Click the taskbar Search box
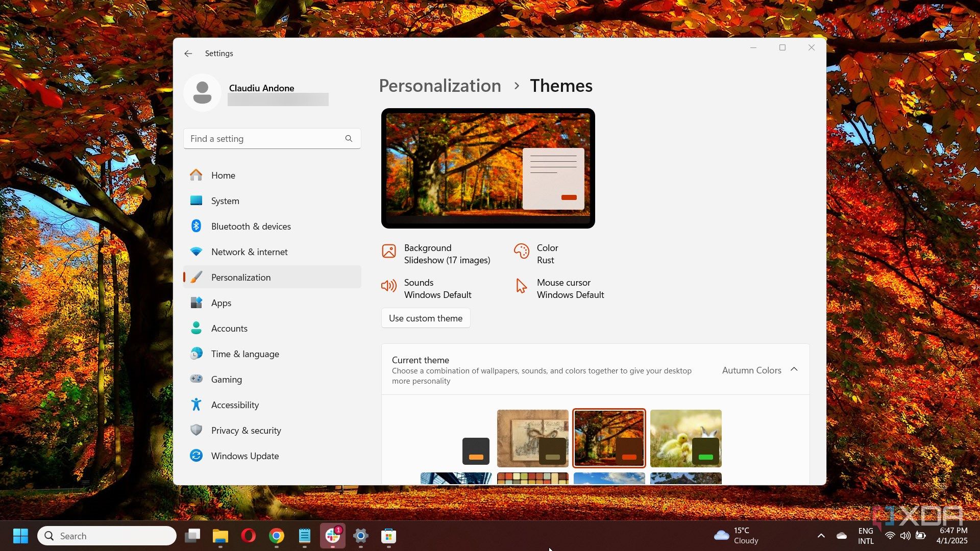980x551 pixels. pos(107,536)
